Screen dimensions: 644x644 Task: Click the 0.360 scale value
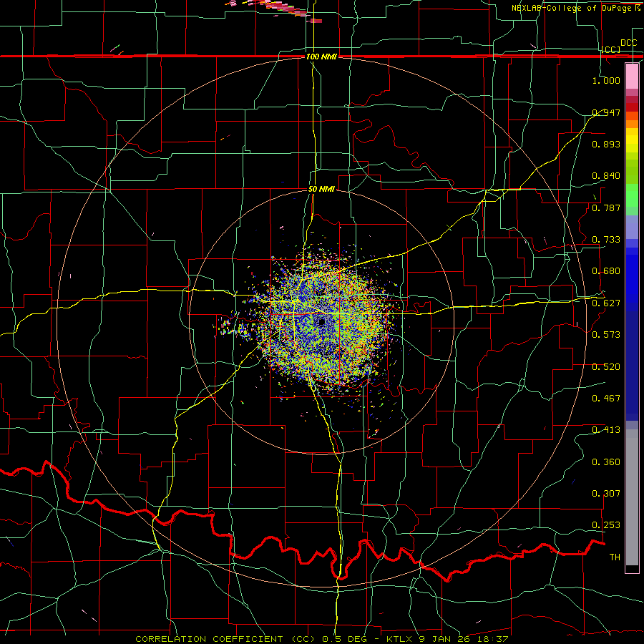606,462
